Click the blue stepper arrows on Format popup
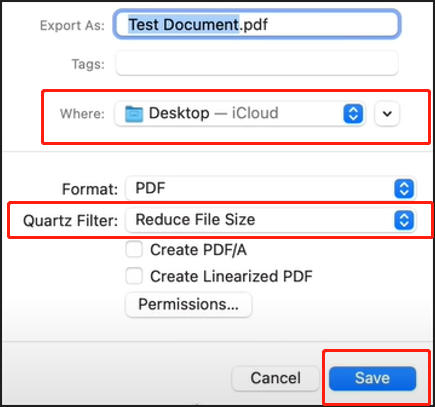The image size is (435, 407). pos(404,189)
